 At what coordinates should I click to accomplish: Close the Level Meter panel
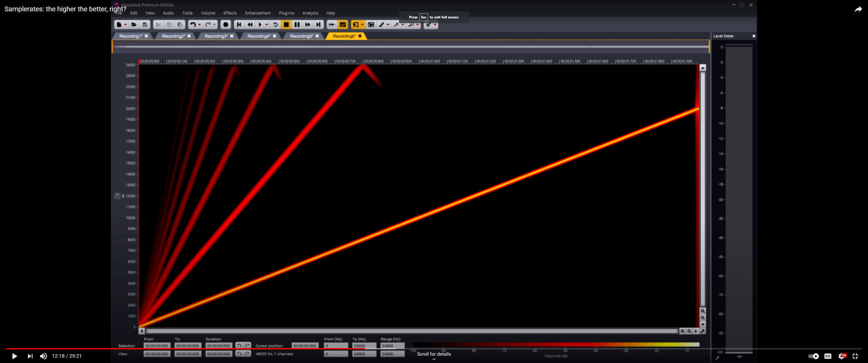point(754,36)
